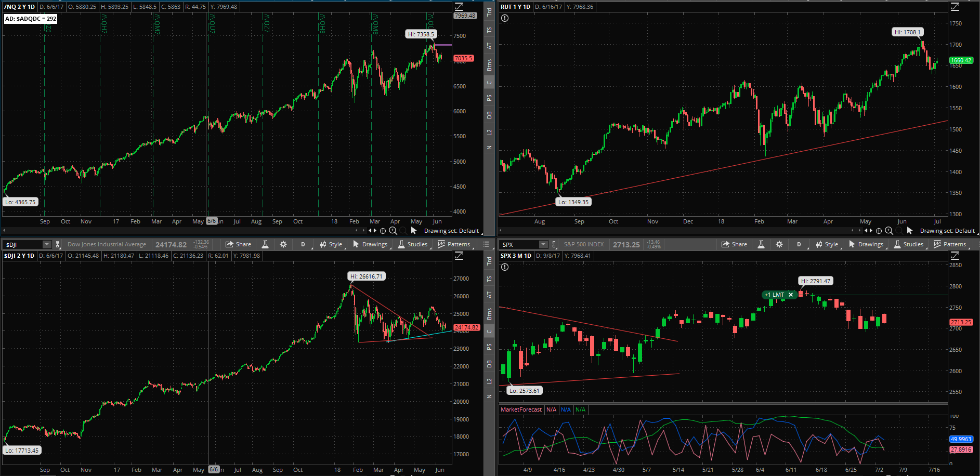Click the price-scale mode icon atop the SPX axis
The width and height of the screenshot is (980, 476).
(955, 256)
